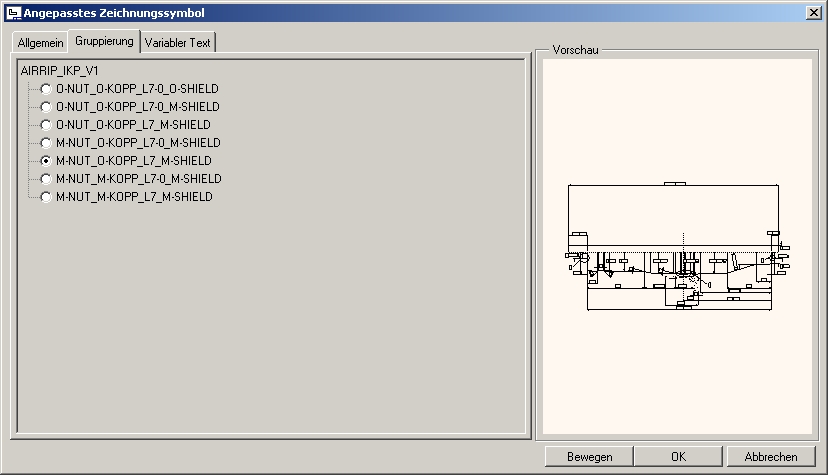Image resolution: width=828 pixels, height=475 pixels.
Task: Select the AIRRIP_IKP_V1 root tree node
Action: click(60, 71)
